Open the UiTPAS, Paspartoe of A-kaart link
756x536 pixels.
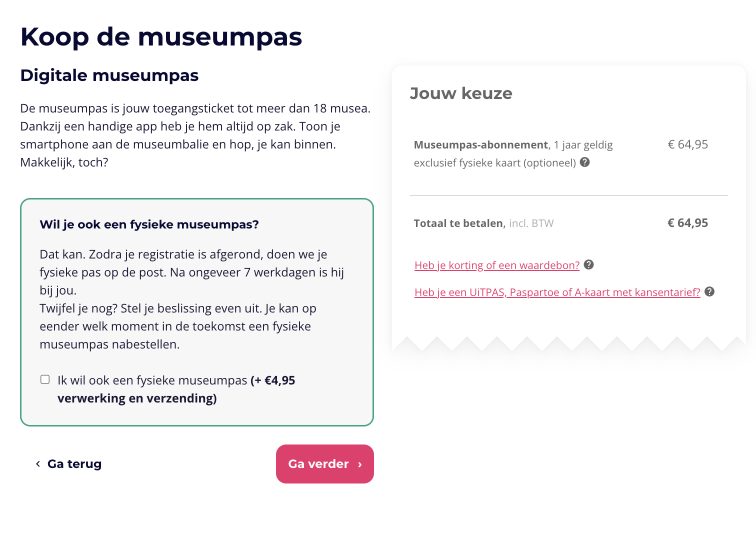tap(557, 292)
